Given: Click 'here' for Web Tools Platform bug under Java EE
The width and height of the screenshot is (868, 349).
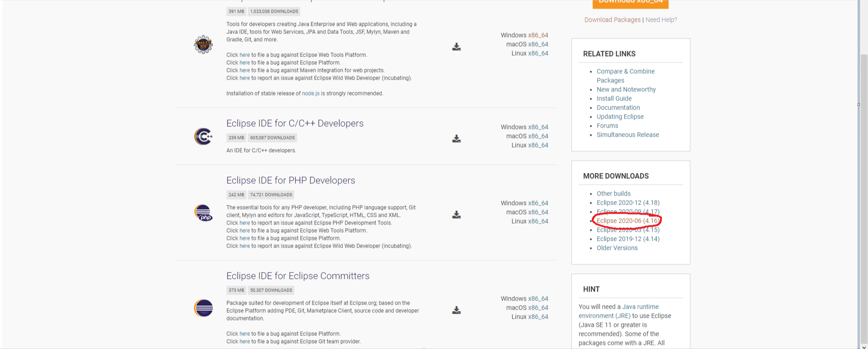Looking at the screenshot, I should point(245,55).
